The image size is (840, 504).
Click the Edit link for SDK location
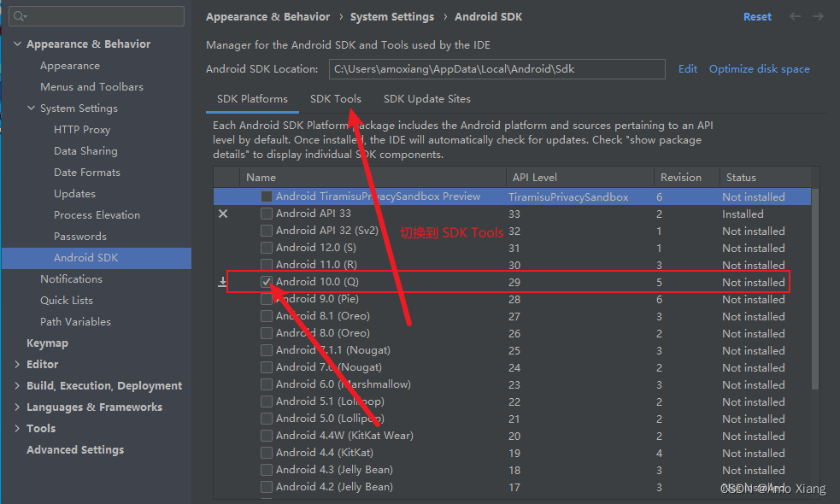click(688, 69)
